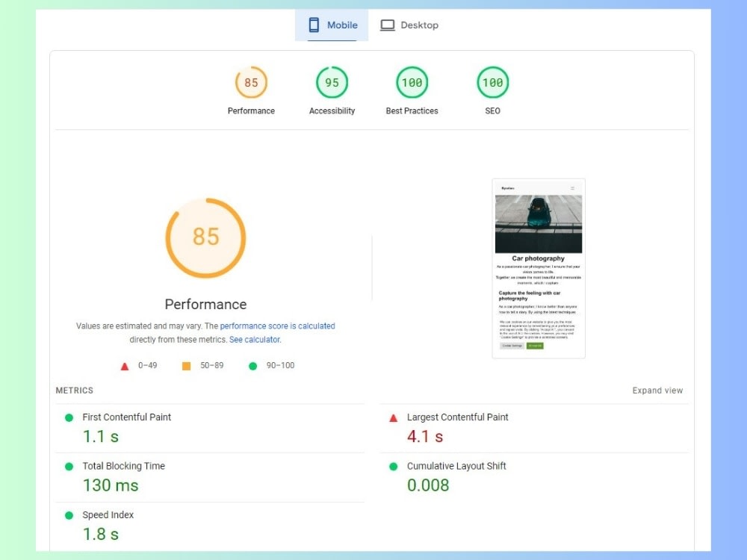
Task: Click the Expand view button
Action: point(657,391)
